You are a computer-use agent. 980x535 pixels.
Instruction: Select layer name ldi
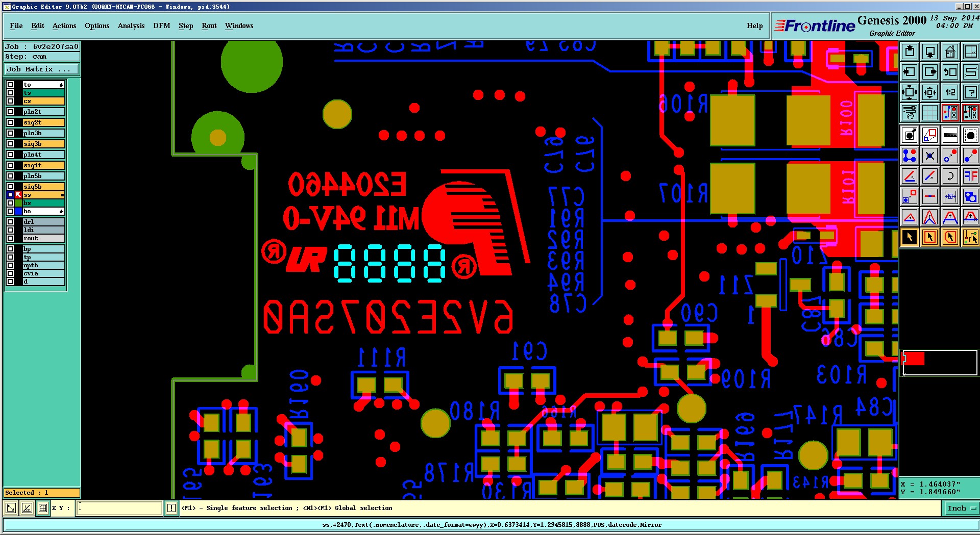click(x=43, y=230)
